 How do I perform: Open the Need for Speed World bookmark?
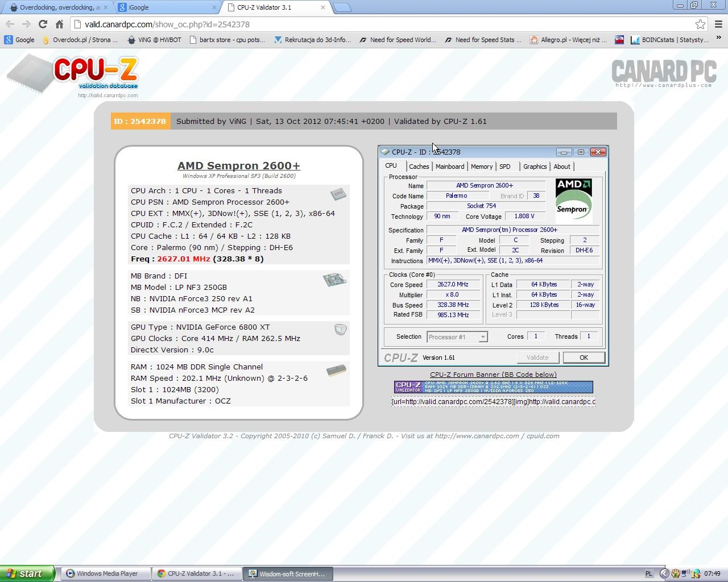tap(398, 40)
